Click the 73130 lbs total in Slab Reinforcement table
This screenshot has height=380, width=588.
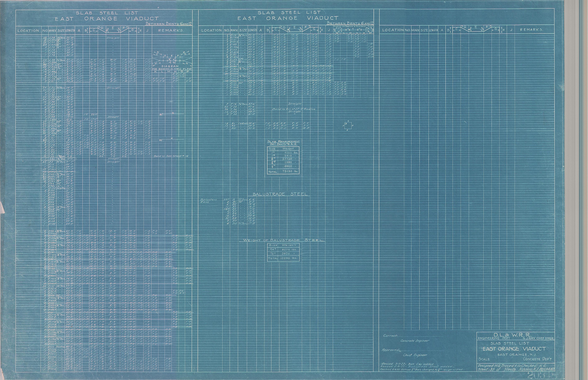290,171
